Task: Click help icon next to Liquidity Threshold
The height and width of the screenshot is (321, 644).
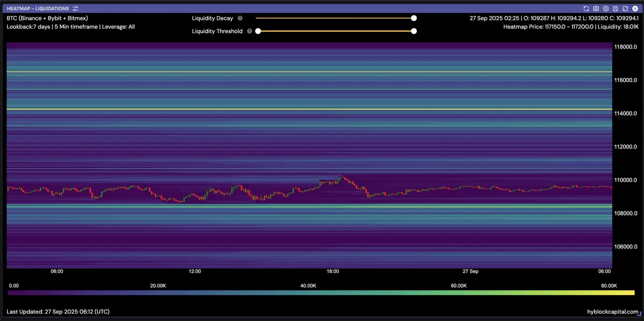Action: tap(249, 31)
